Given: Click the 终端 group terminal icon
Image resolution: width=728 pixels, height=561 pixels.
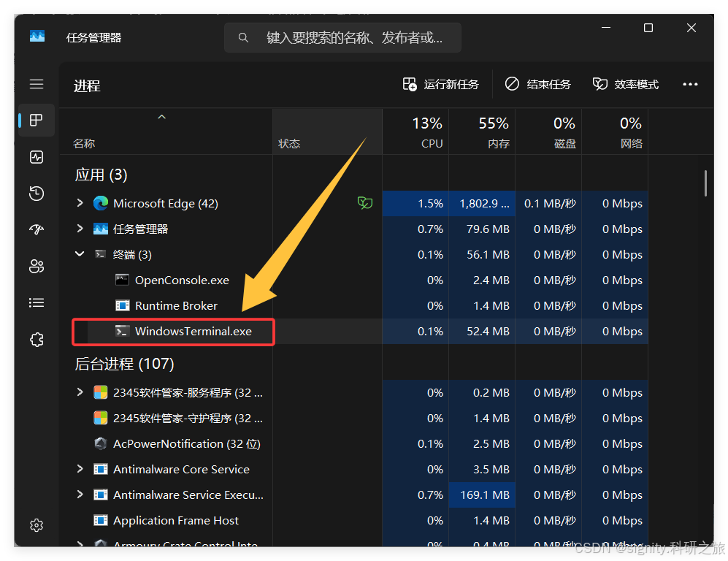Looking at the screenshot, I should pos(100,254).
